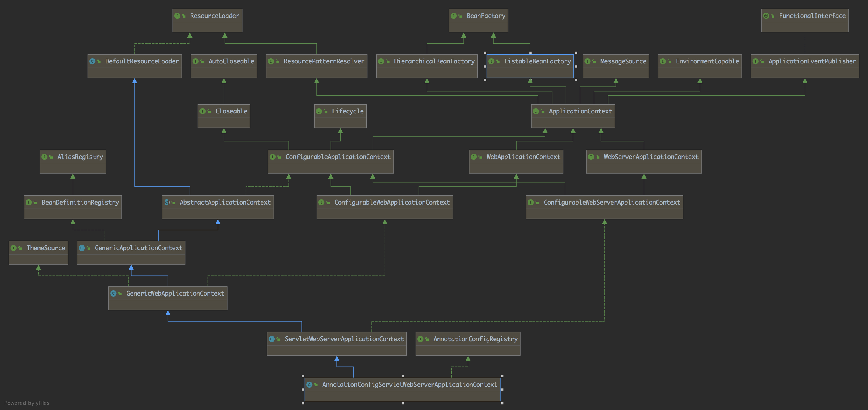Click the interface icon on ResourceLoader node
Image resolution: width=868 pixels, height=410 pixels.
point(177,16)
